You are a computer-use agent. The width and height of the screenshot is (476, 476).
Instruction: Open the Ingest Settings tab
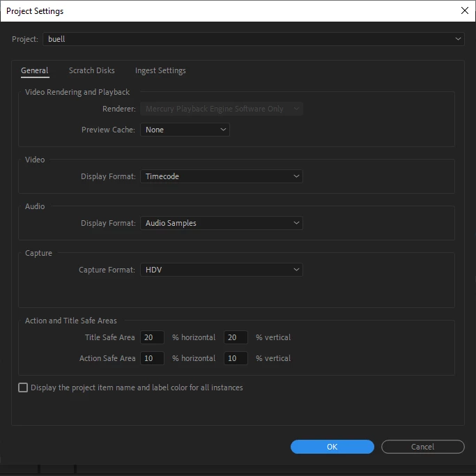(x=160, y=70)
